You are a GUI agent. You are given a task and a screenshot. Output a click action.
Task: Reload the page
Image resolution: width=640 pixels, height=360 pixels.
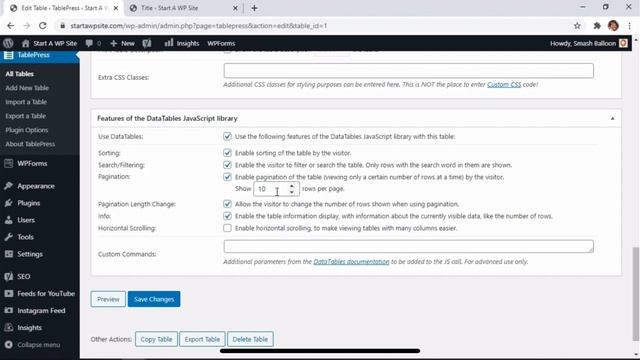click(42, 26)
